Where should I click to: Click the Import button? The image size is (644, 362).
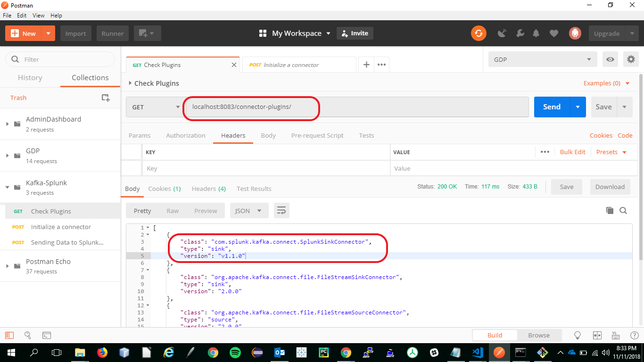[x=75, y=33]
